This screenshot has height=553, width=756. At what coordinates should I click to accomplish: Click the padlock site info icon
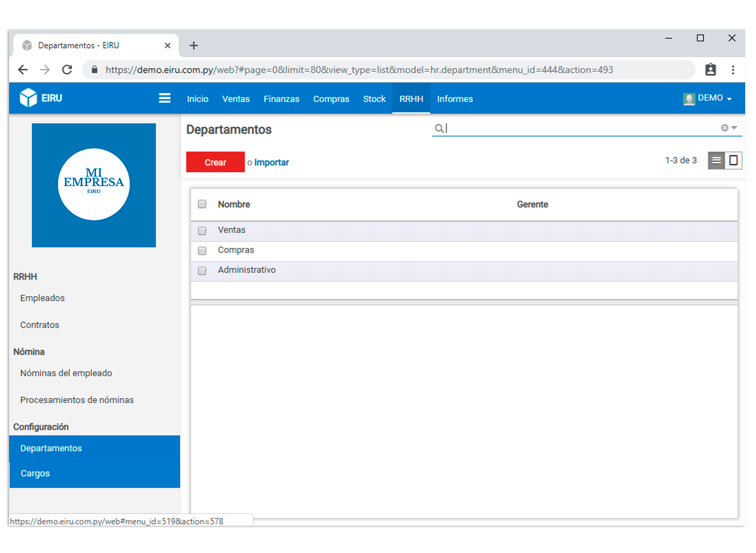[x=95, y=70]
